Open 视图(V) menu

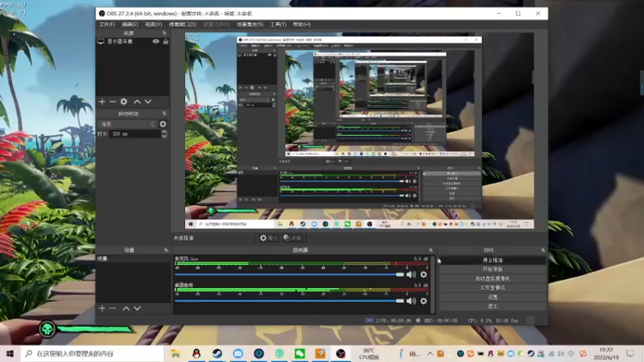click(x=153, y=25)
